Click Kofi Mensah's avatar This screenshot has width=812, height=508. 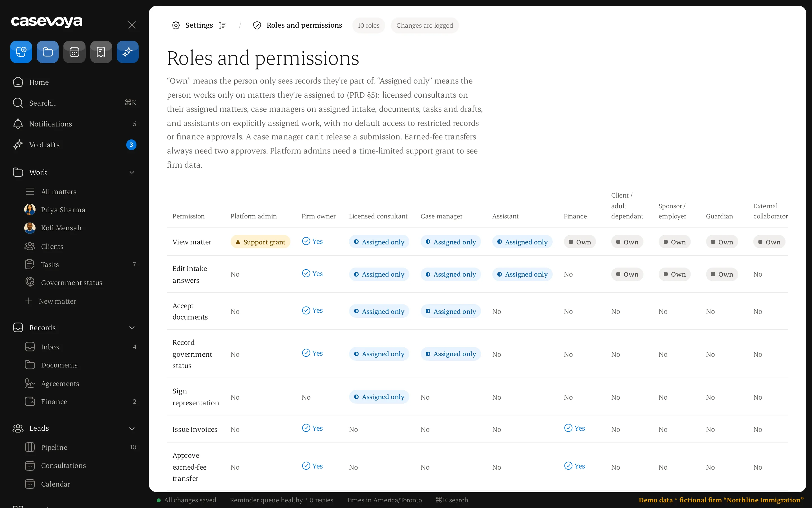(x=30, y=228)
